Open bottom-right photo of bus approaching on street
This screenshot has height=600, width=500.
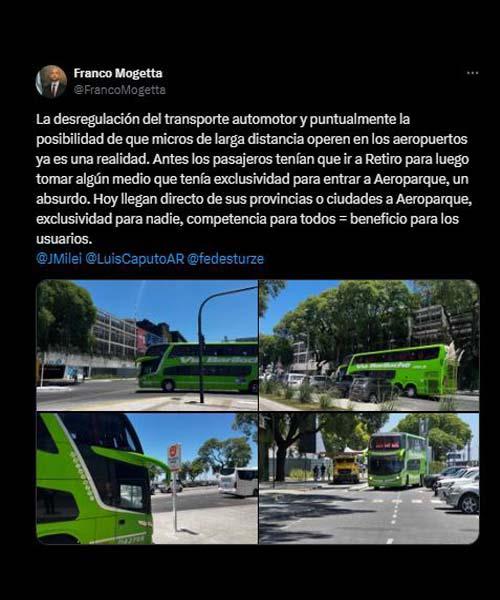369,478
